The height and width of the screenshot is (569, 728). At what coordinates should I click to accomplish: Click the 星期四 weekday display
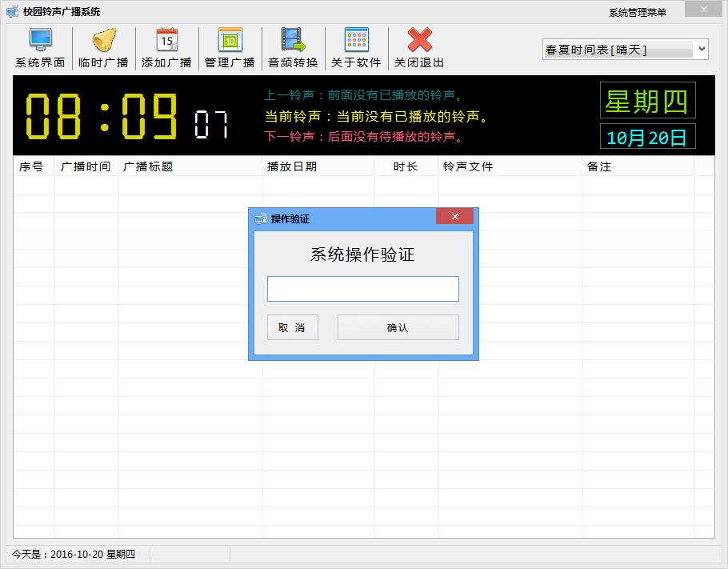click(x=647, y=101)
